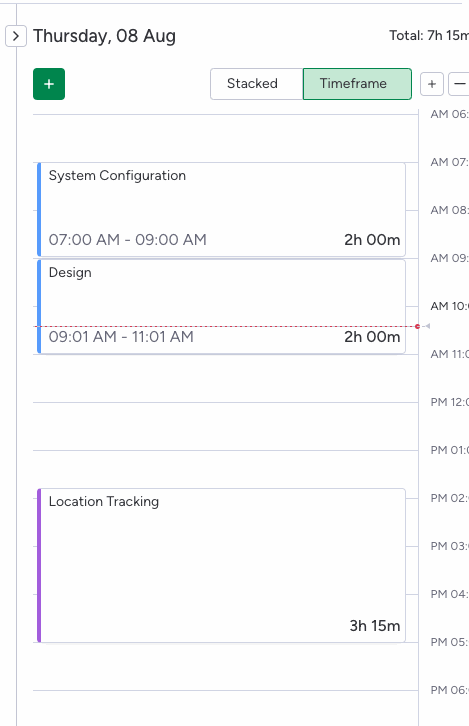Click the green add entry plus button
Image resolution: width=469 pixels, height=726 pixels.
click(49, 84)
